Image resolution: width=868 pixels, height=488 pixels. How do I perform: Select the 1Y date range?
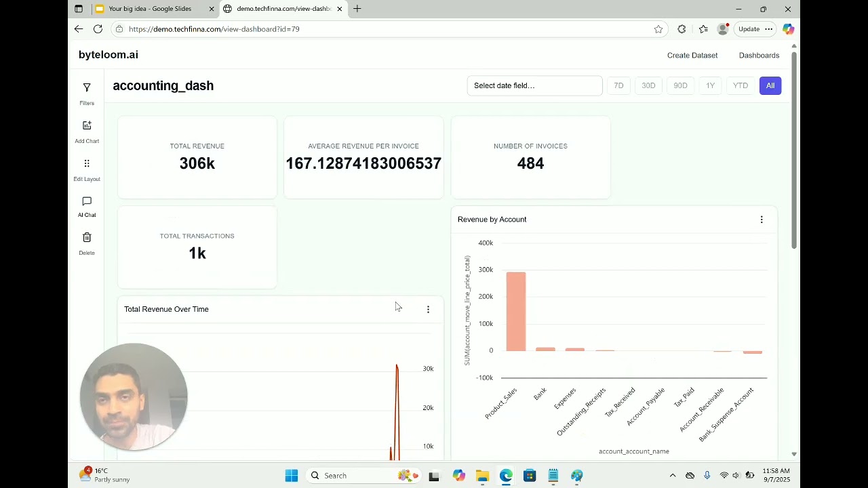click(x=710, y=85)
